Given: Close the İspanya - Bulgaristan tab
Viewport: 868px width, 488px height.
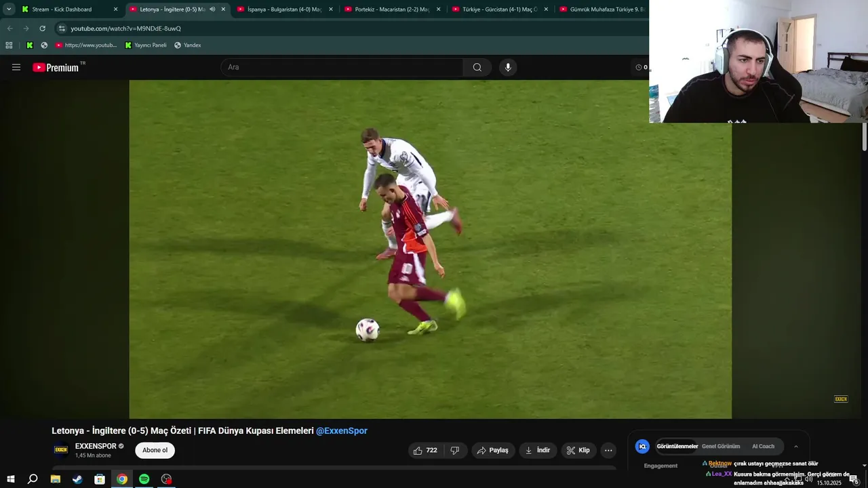Looking at the screenshot, I should pos(330,9).
